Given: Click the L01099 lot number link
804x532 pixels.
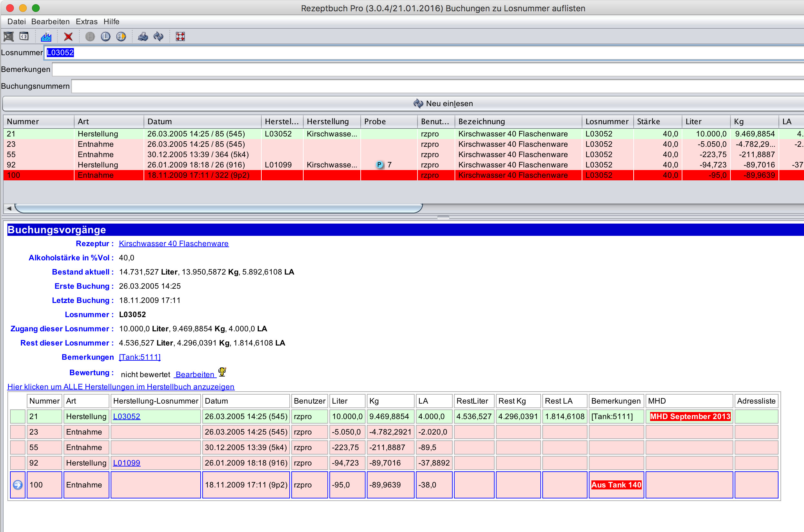Looking at the screenshot, I should [126, 463].
